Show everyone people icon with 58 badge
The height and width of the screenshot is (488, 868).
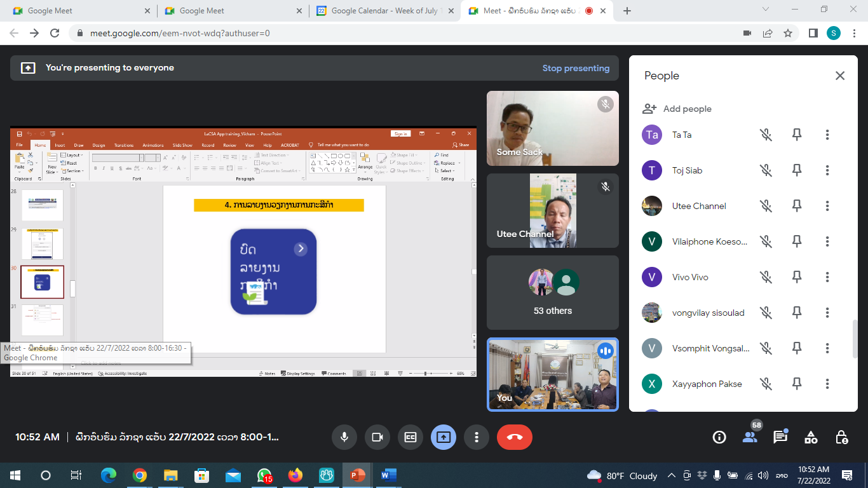(x=750, y=437)
